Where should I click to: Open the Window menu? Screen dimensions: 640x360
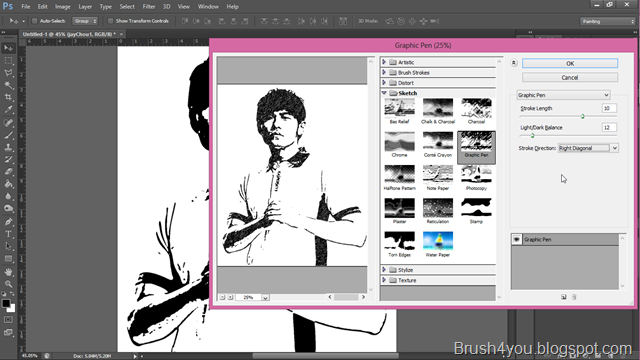coord(208,7)
